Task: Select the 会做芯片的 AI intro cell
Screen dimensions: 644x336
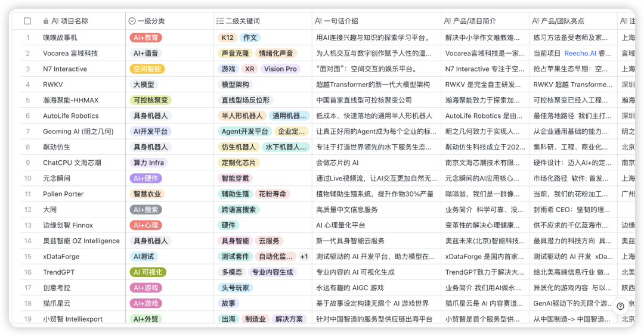Action: coord(377,163)
